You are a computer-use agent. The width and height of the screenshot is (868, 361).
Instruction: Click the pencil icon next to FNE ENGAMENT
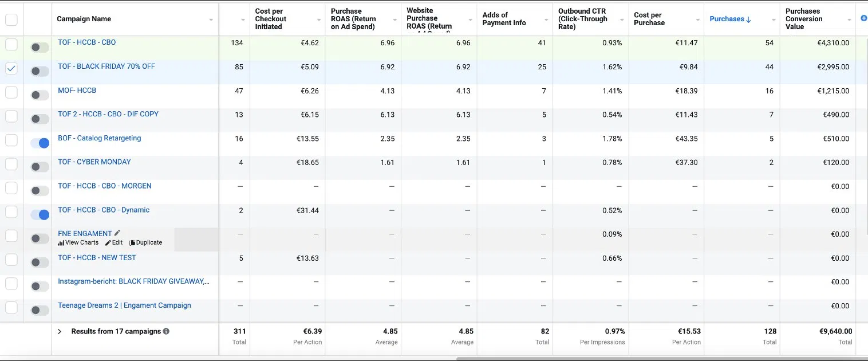coord(117,233)
